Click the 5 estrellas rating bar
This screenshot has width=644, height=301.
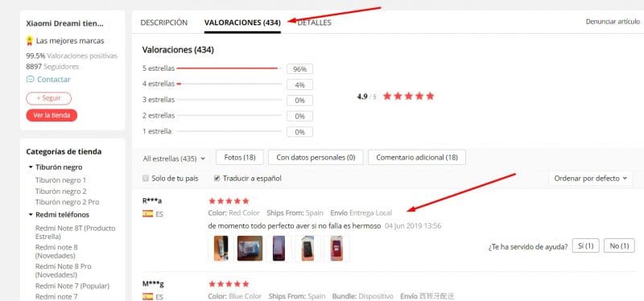click(x=229, y=68)
